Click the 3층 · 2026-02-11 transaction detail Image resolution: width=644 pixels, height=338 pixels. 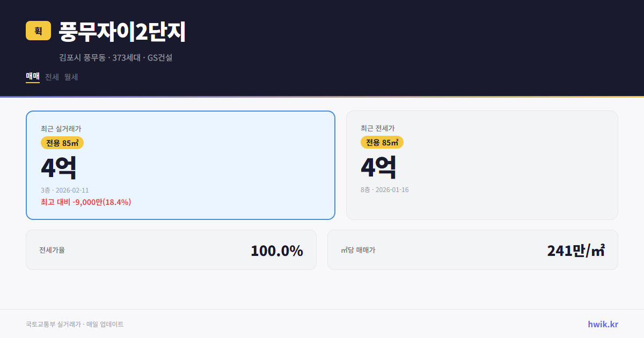[64, 189]
